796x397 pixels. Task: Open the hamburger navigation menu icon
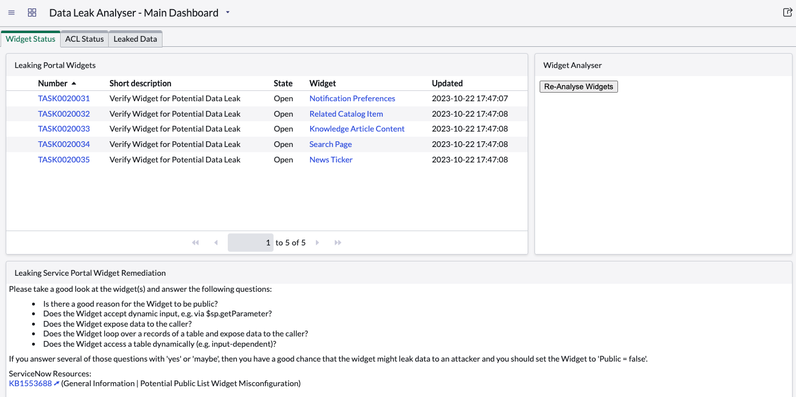coord(12,13)
